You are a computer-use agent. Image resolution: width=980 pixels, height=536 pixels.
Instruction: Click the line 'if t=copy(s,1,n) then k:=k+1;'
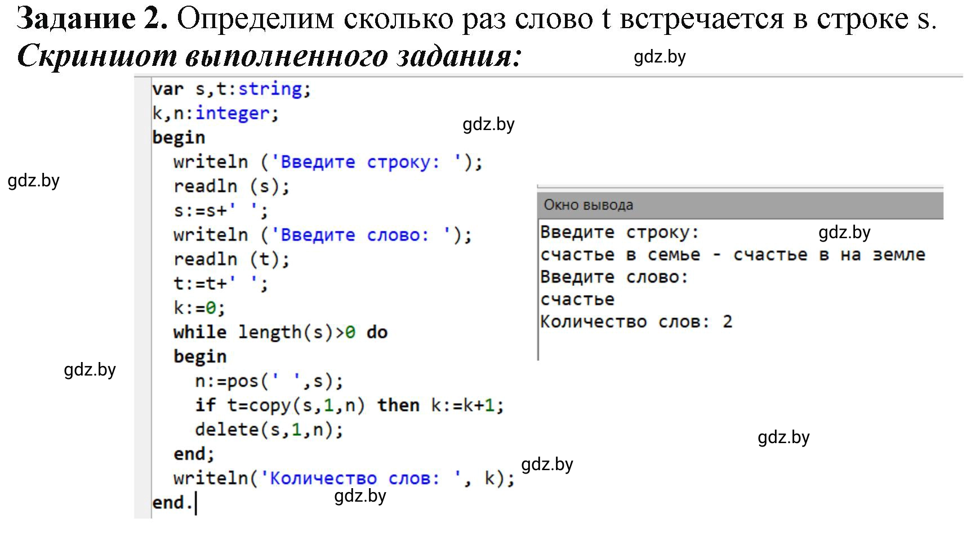(x=350, y=405)
